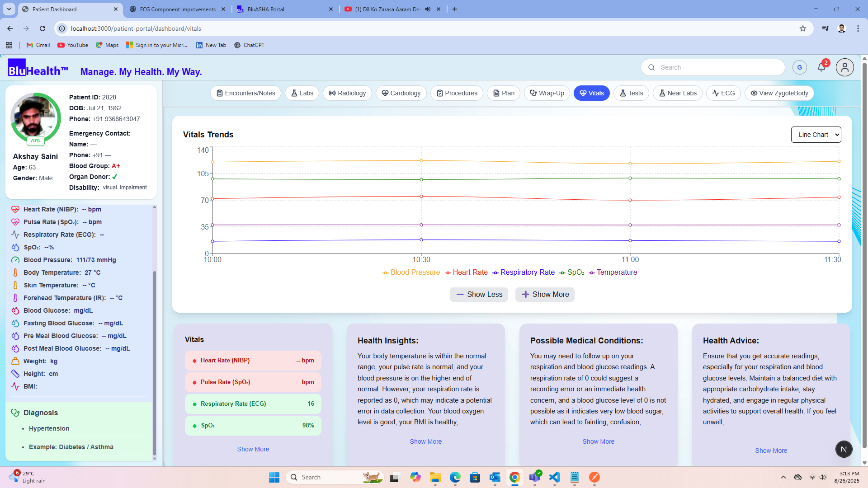Expand Vitals card with Show More

point(253,449)
